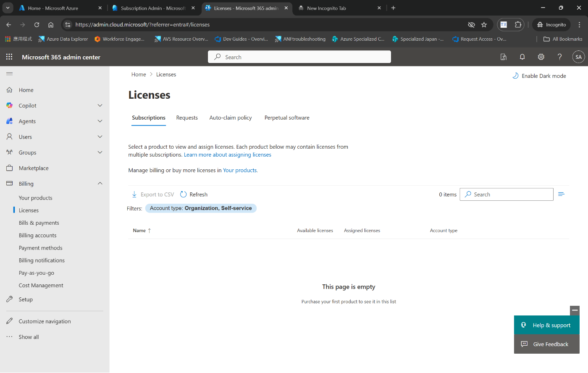588x373 pixels.
Task: Click Give Feedback button
Action: (x=547, y=344)
